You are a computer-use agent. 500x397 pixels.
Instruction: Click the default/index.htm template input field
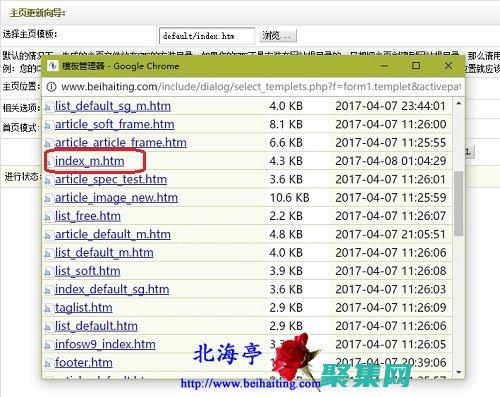pos(207,36)
